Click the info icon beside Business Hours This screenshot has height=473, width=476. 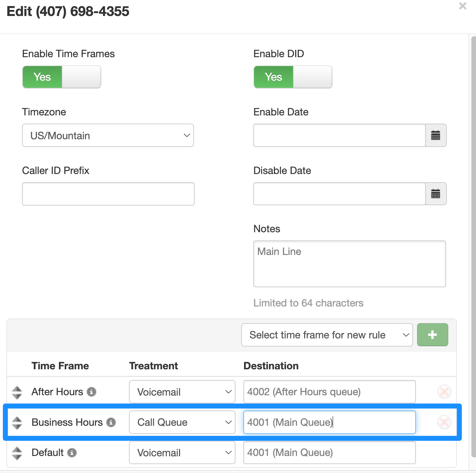pos(112,423)
